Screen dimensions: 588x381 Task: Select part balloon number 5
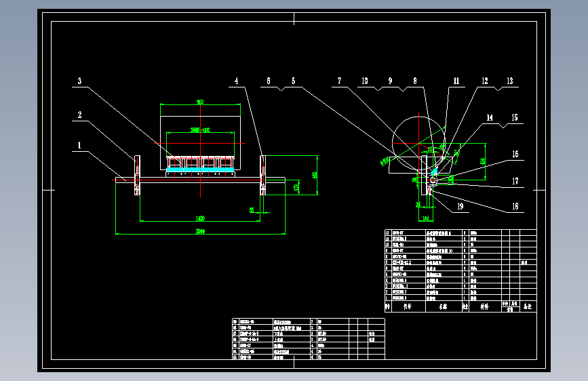pos(293,81)
